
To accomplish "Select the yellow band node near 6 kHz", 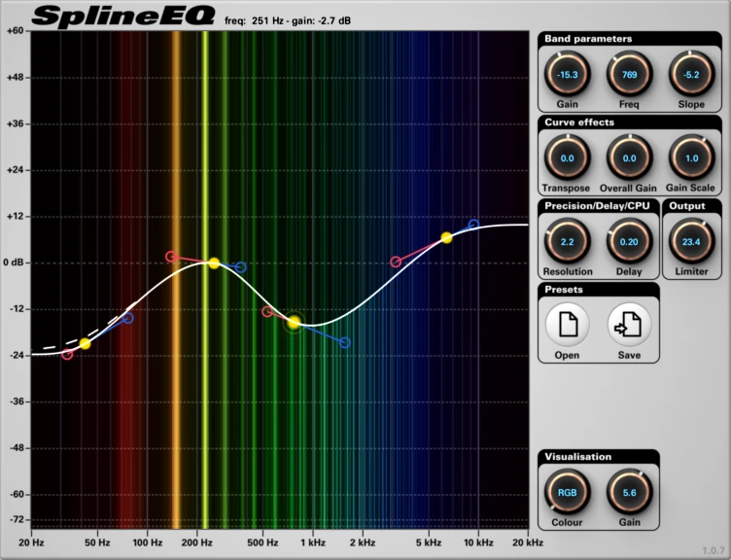I will point(446,238).
